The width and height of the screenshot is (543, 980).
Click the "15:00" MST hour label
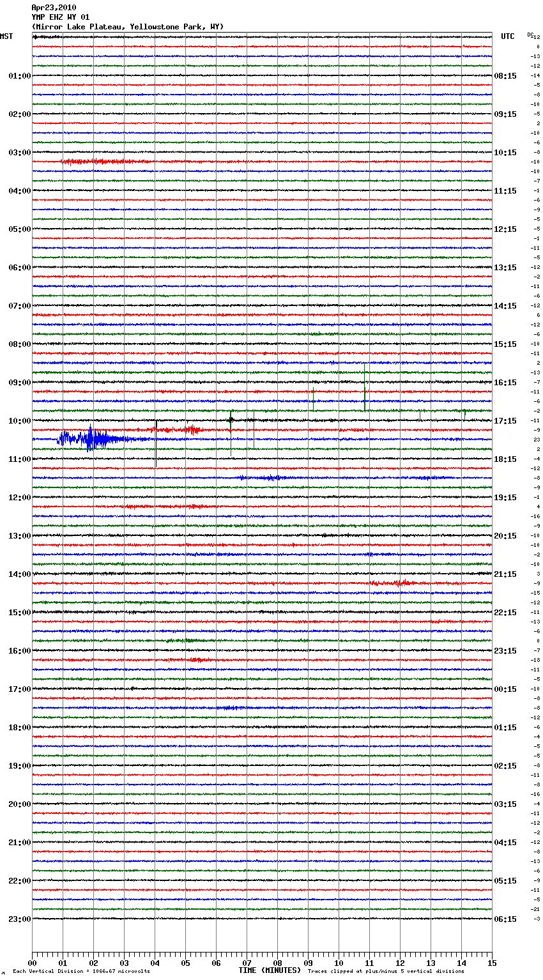(19, 613)
